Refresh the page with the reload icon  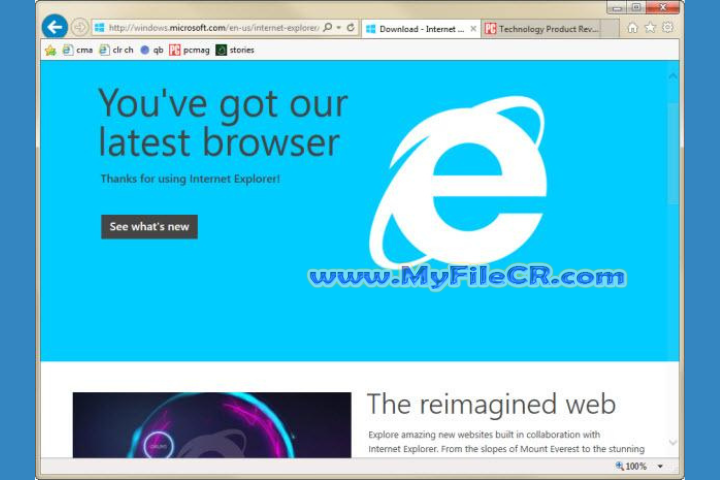click(x=351, y=28)
